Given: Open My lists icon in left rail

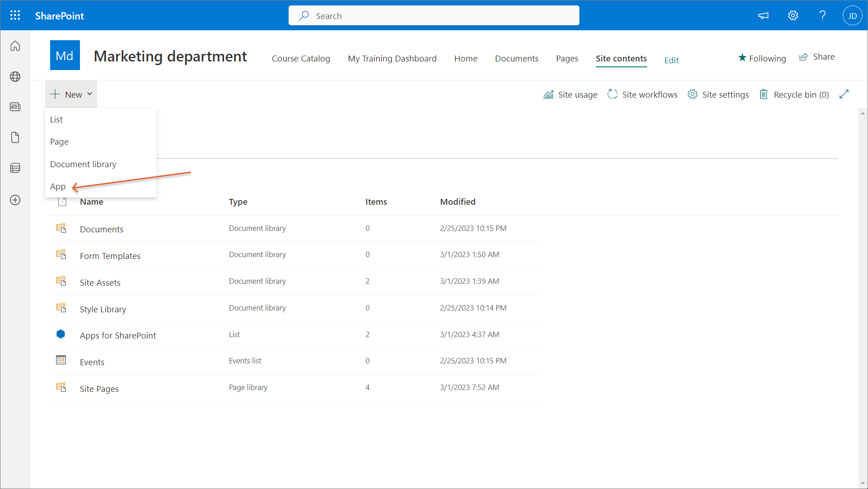Looking at the screenshot, I should click(15, 168).
